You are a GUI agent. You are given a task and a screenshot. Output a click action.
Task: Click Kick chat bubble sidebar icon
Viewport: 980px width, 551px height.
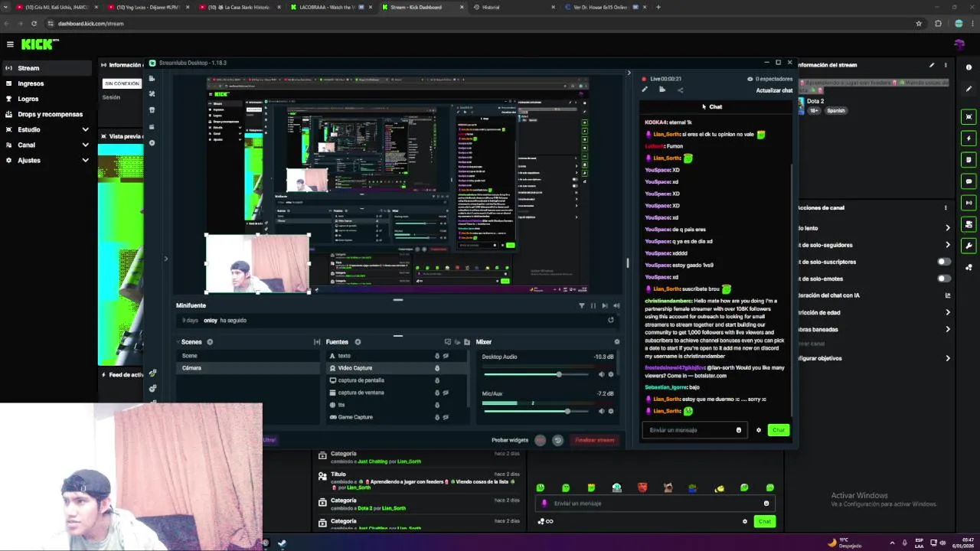(969, 181)
